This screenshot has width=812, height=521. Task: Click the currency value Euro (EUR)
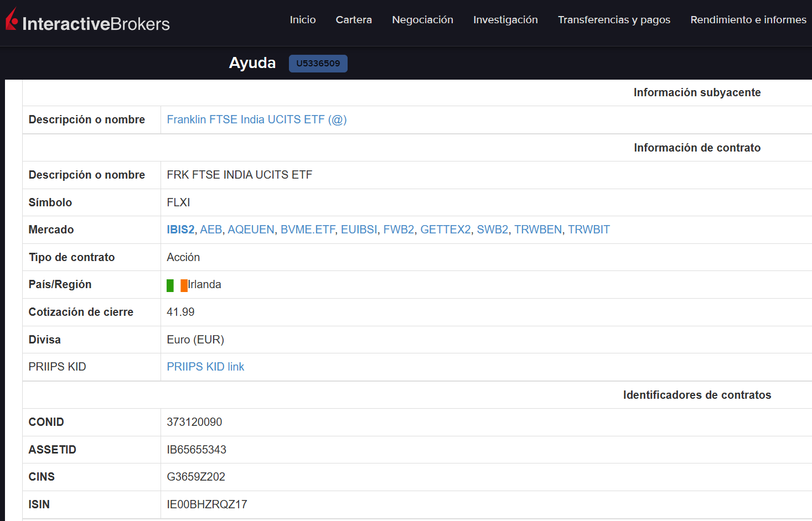[195, 340]
